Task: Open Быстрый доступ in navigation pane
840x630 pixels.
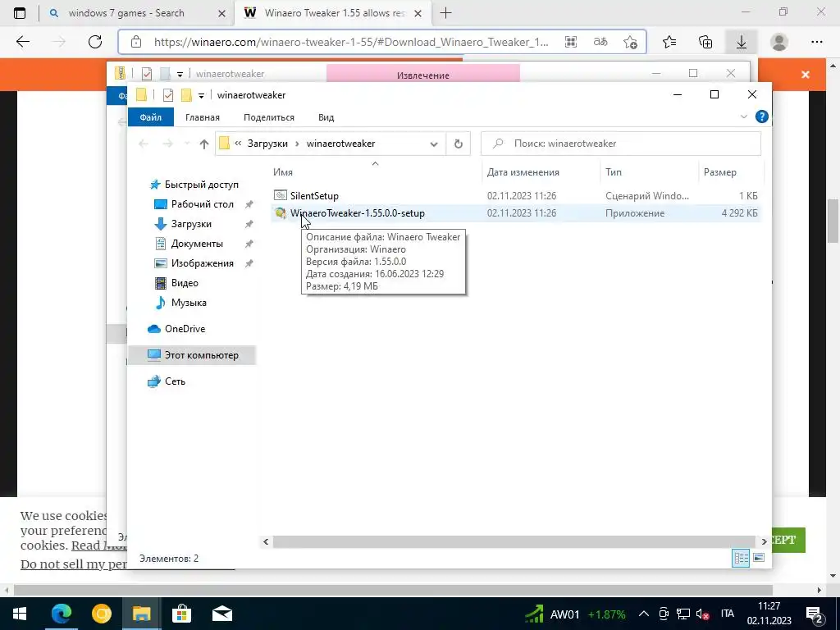Action: (202, 185)
